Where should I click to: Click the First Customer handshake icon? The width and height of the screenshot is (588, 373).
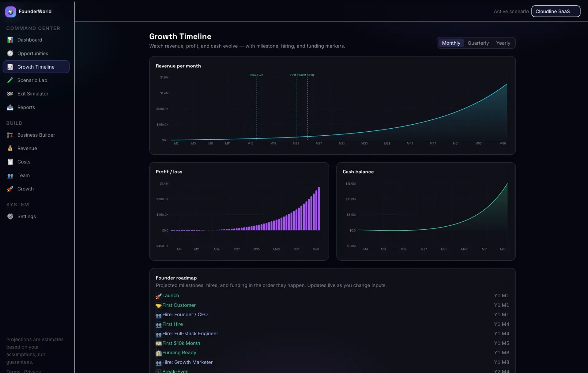(158, 306)
